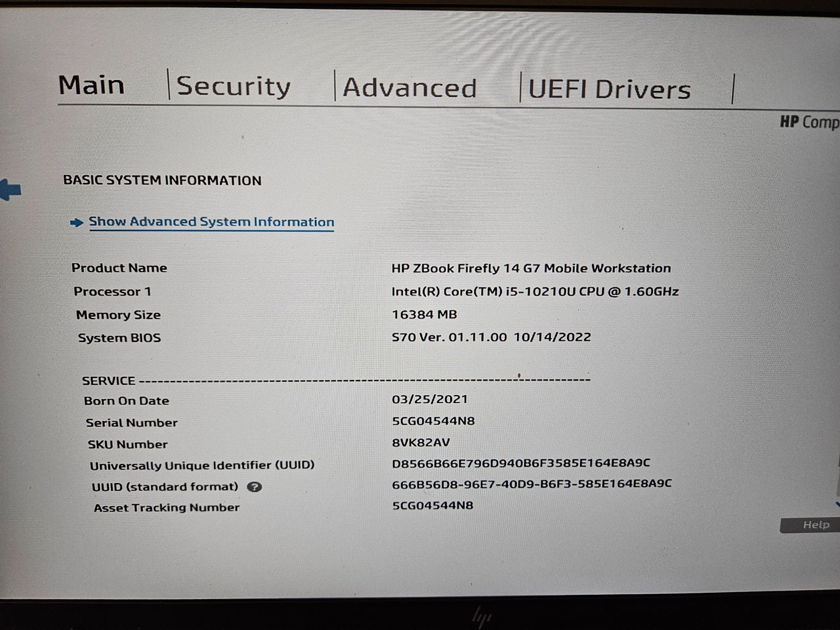
Task: Click the Memory Size label
Action: click(118, 315)
